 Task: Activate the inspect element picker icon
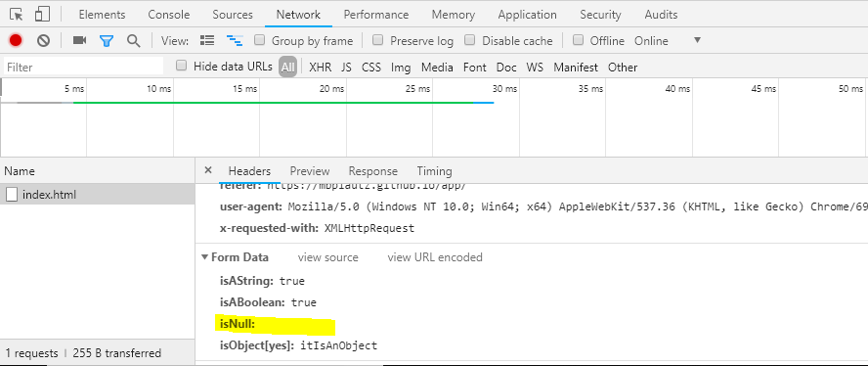[x=17, y=15]
